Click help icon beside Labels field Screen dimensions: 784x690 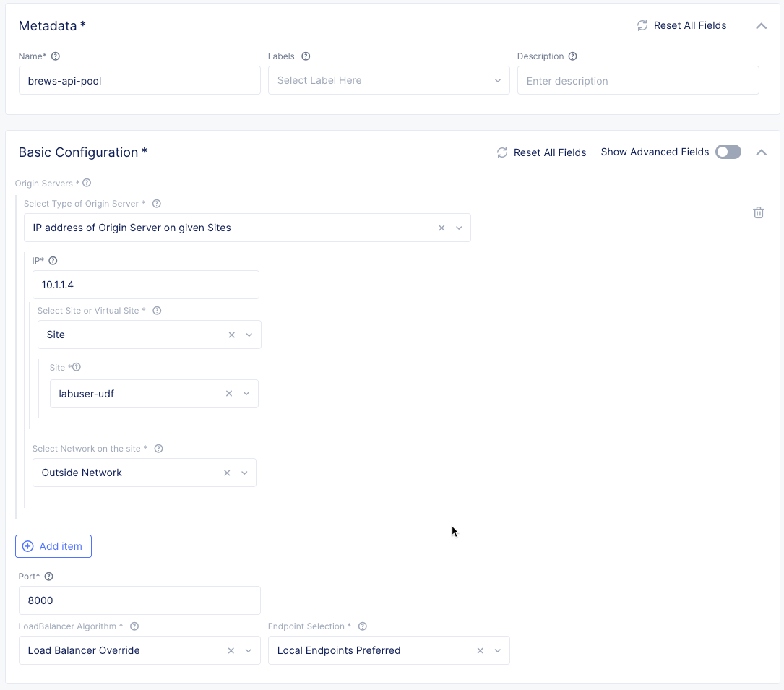[x=306, y=56]
